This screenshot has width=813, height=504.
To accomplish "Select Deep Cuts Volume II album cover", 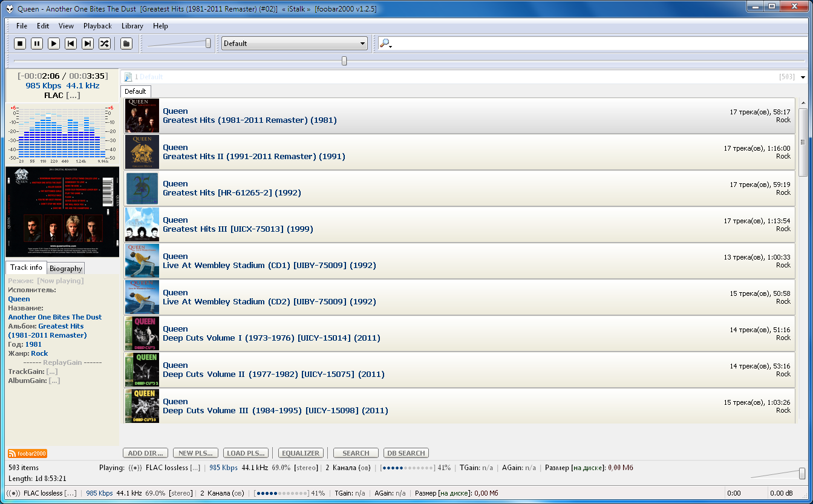I will (142, 370).
